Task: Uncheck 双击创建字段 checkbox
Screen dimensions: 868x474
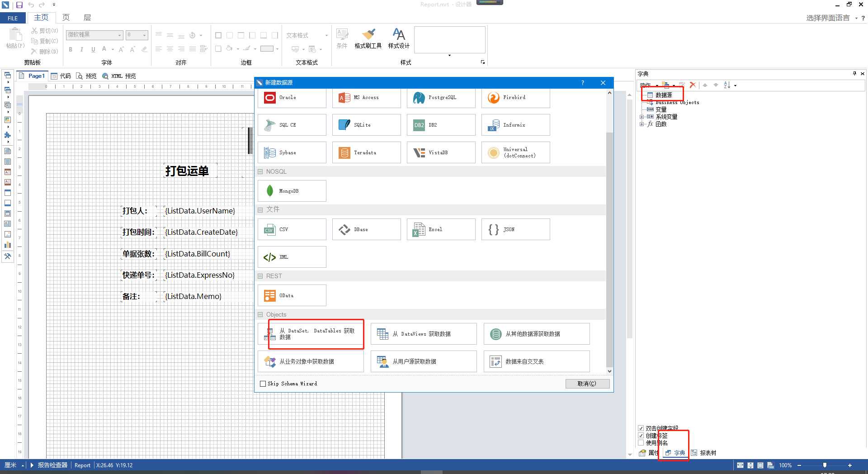Action: [x=641, y=428]
